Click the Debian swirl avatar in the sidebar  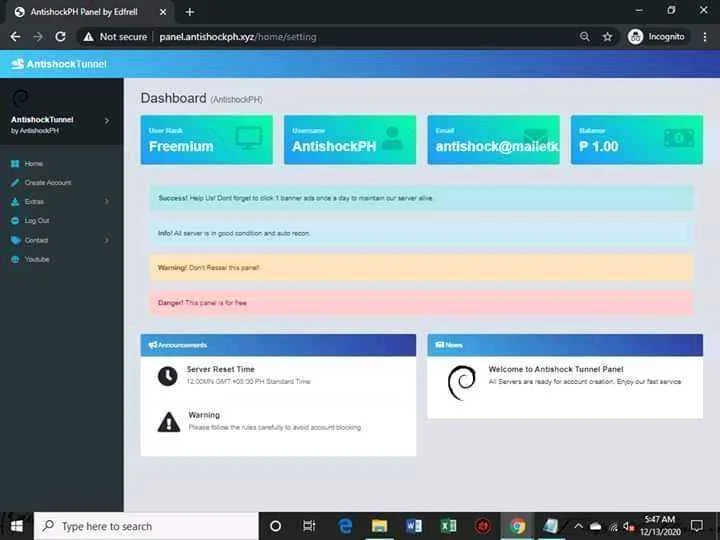(x=21, y=98)
